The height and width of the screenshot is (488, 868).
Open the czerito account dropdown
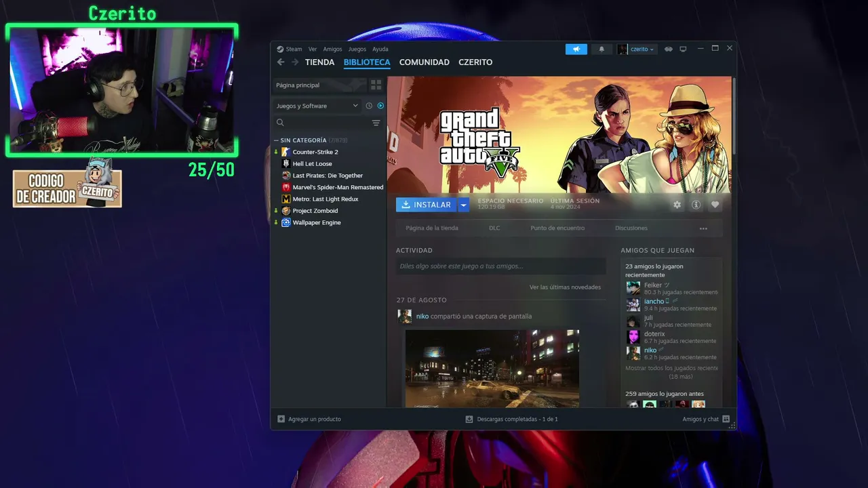[636, 49]
